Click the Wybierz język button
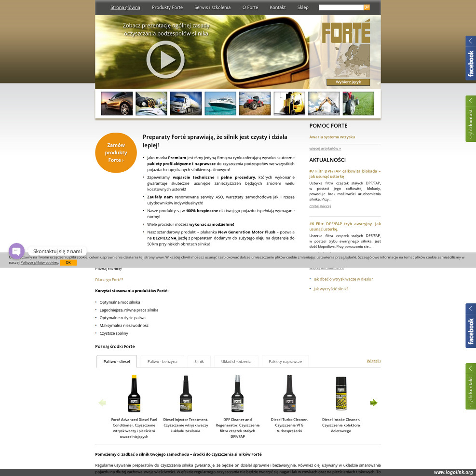Screen dimensions: 476x476 (x=348, y=82)
